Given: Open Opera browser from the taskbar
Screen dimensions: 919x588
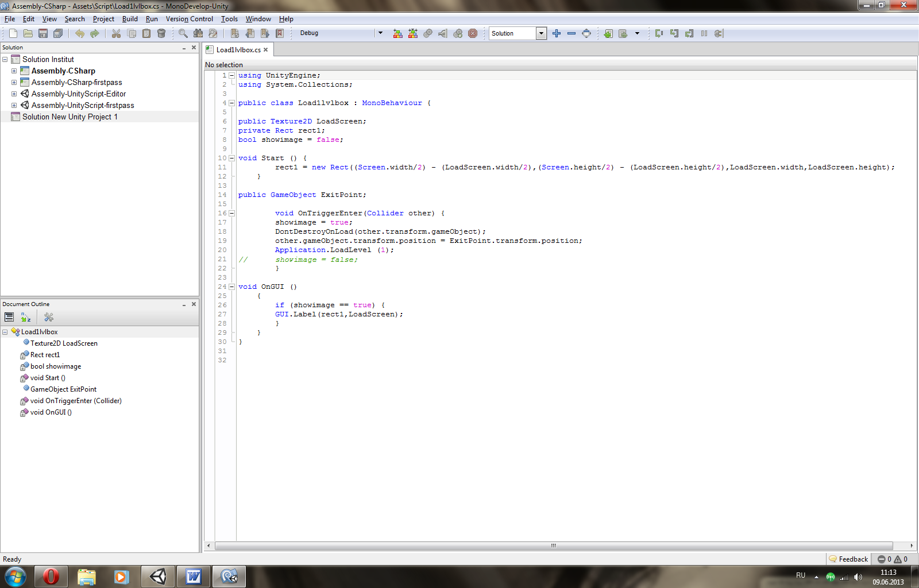Looking at the screenshot, I should point(51,576).
